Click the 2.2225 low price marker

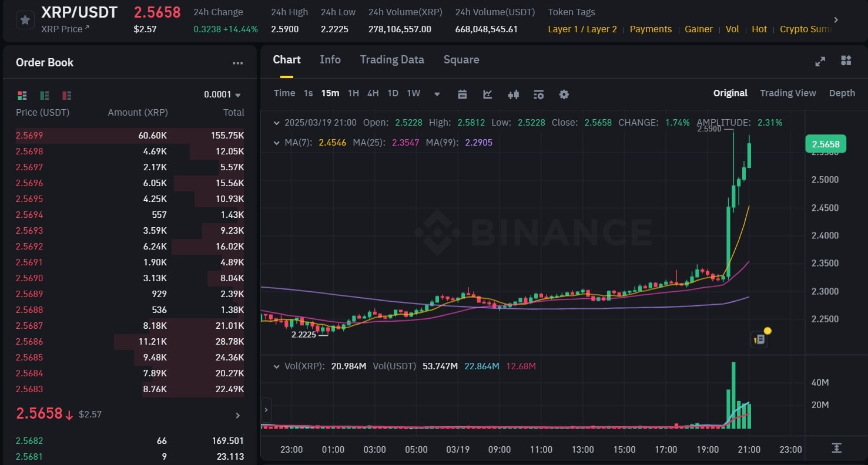click(304, 335)
